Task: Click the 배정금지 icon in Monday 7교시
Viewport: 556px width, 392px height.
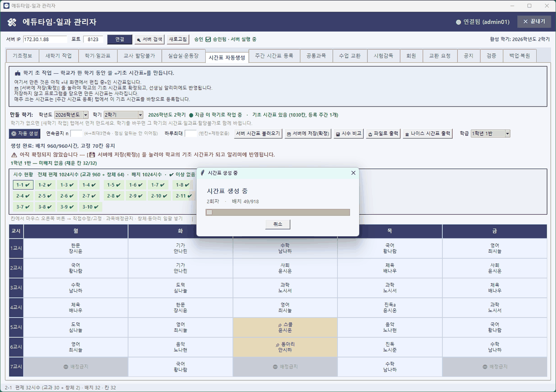Action: [x=66, y=367]
